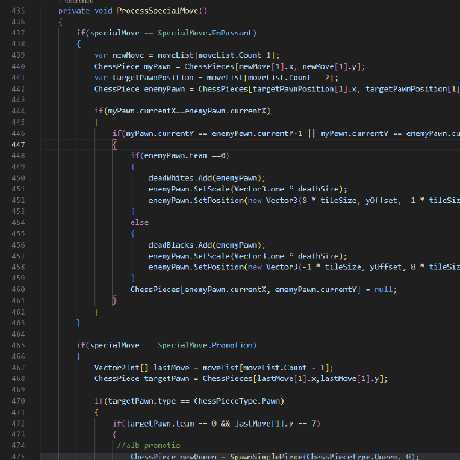Click line number 435 in the gutter
The height and width of the screenshot is (460, 460).
tap(18, 11)
